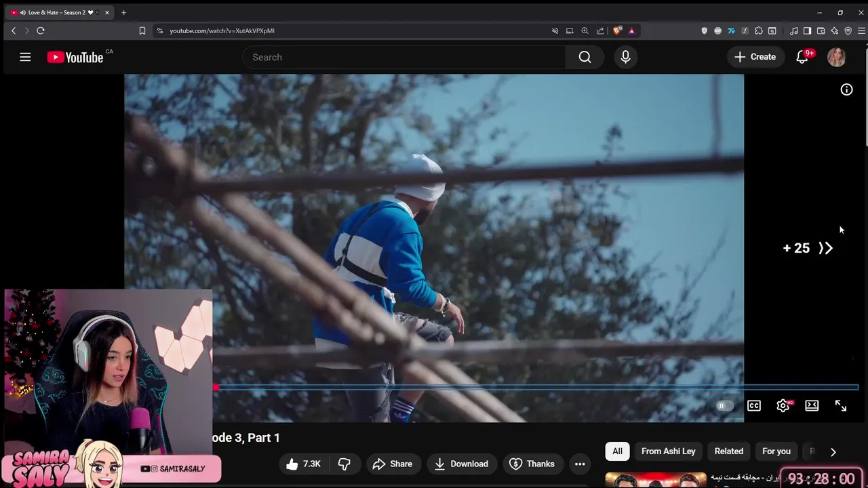The width and height of the screenshot is (868, 488).
Task: Select the For you chip
Action: click(x=776, y=451)
